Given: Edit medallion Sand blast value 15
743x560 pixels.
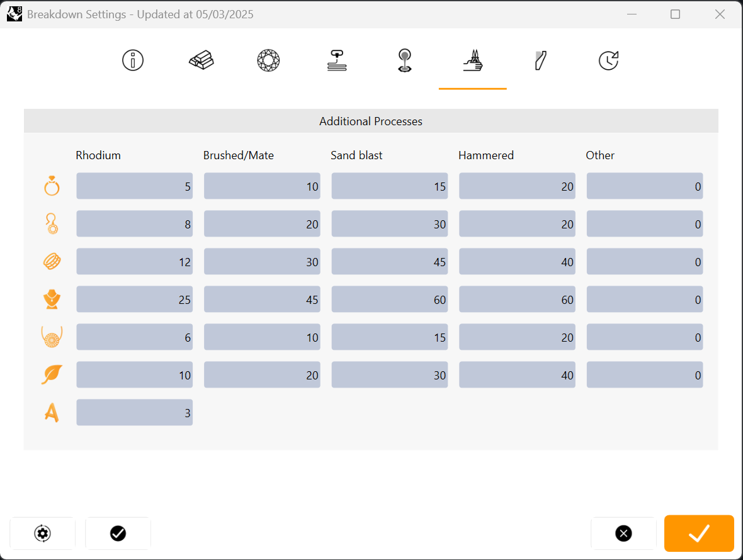Looking at the screenshot, I should coord(390,337).
